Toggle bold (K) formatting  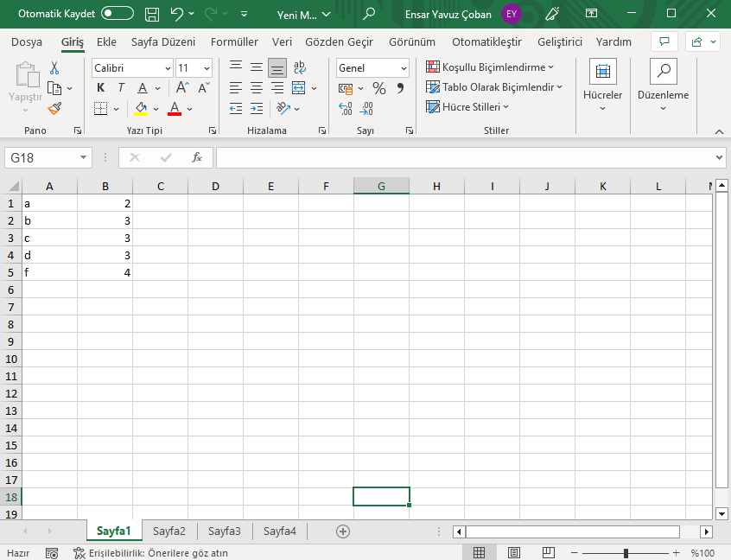pyautogui.click(x=101, y=87)
